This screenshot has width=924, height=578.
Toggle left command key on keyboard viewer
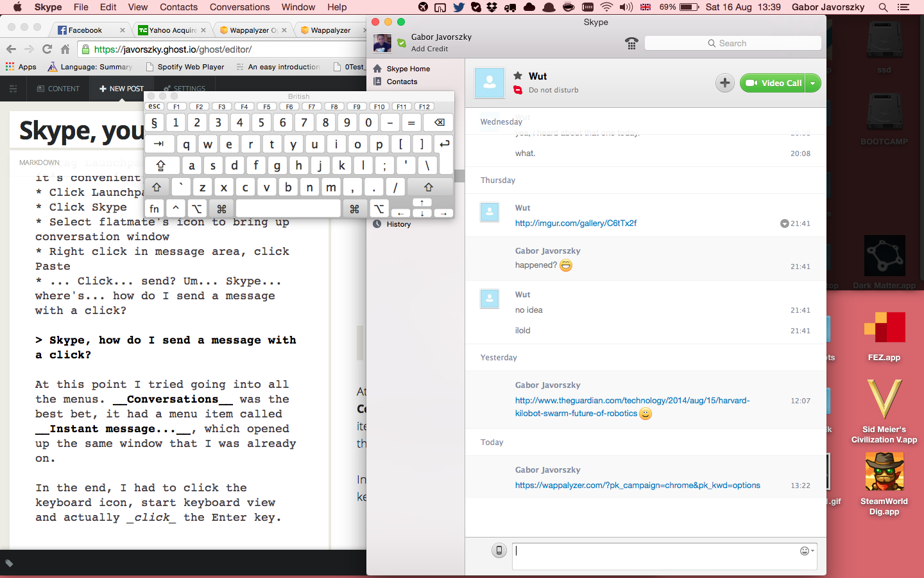click(x=221, y=209)
